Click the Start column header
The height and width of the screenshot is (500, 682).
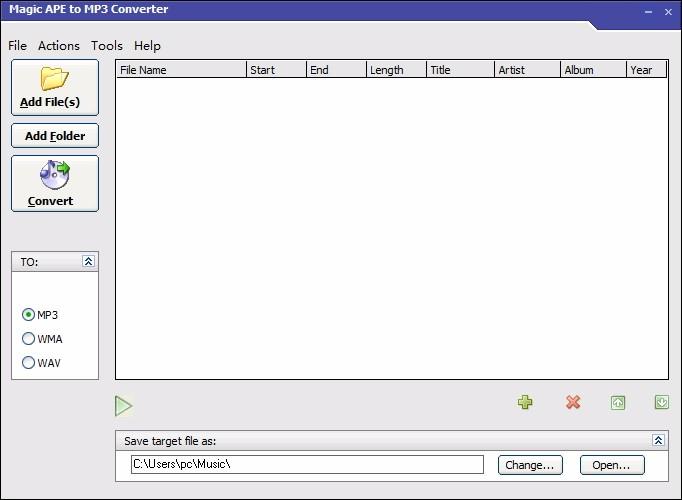(276, 70)
